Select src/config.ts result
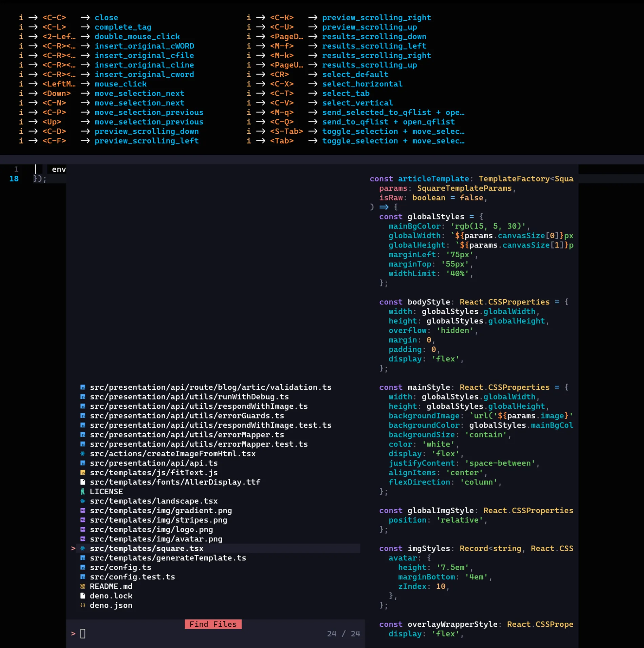Viewport: 644px width, 648px height. click(x=120, y=567)
